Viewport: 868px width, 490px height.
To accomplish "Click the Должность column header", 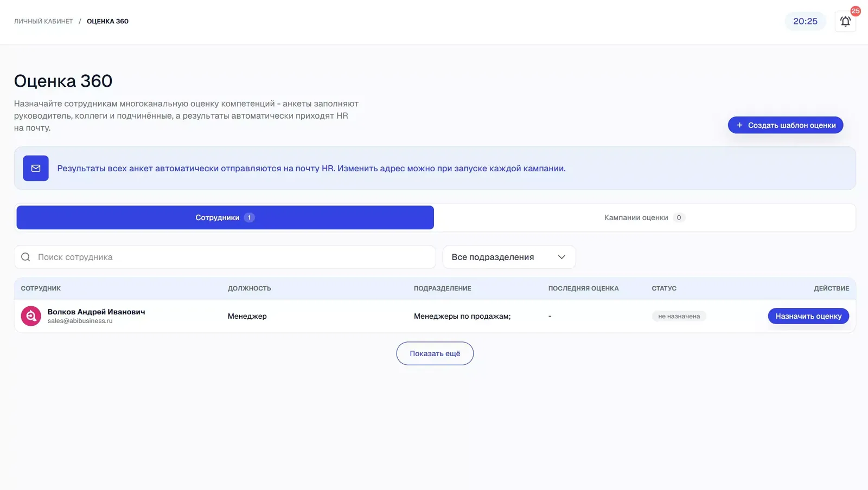I will tap(250, 288).
